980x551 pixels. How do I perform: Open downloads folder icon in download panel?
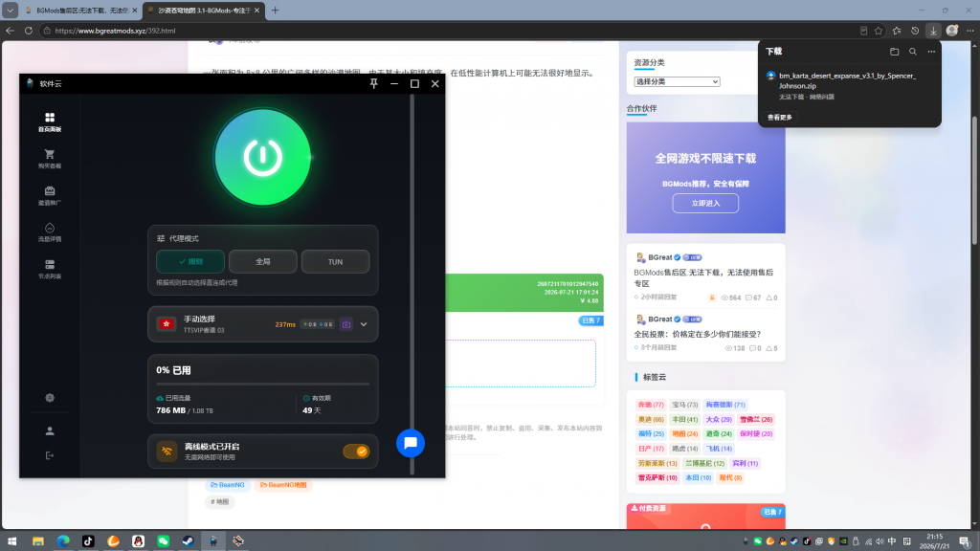895,52
